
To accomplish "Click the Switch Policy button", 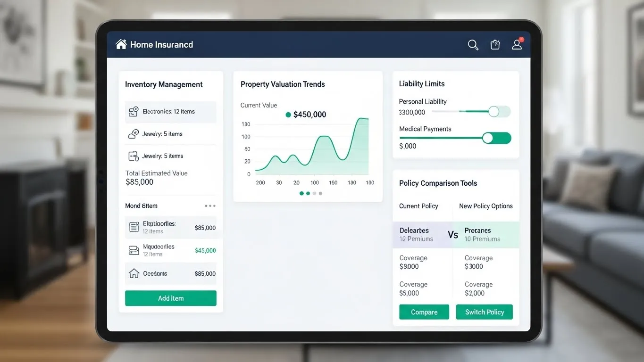I will pyautogui.click(x=484, y=312).
